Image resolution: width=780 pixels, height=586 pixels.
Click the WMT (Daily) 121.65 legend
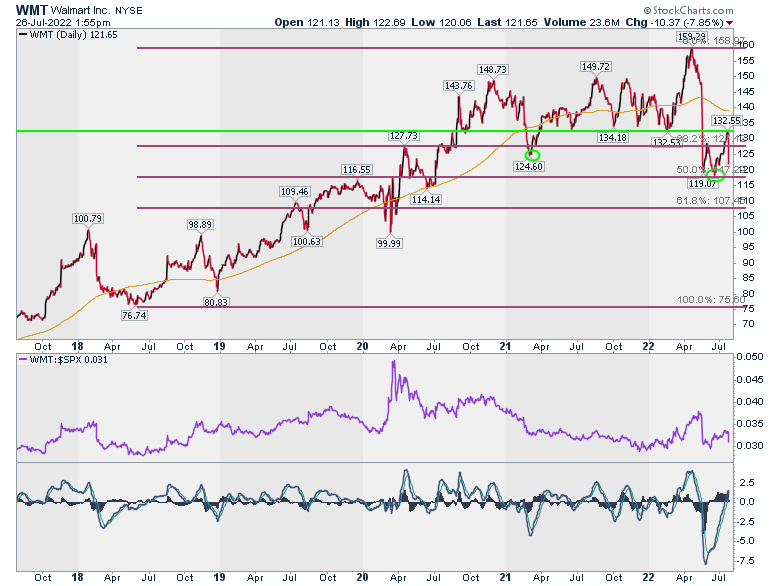point(68,35)
